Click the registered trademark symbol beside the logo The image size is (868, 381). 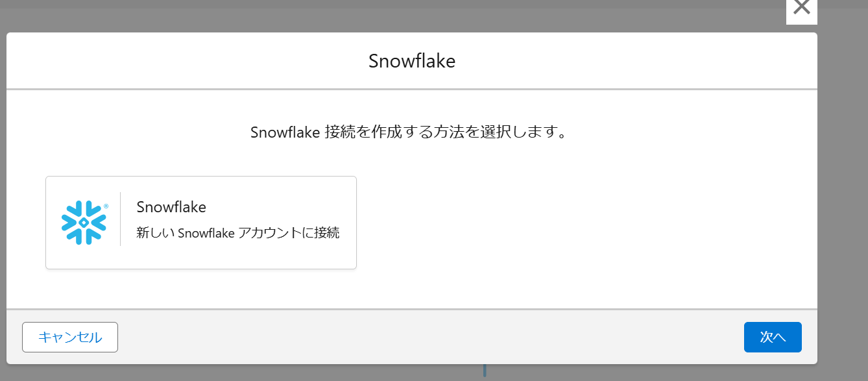[x=106, y=206]
